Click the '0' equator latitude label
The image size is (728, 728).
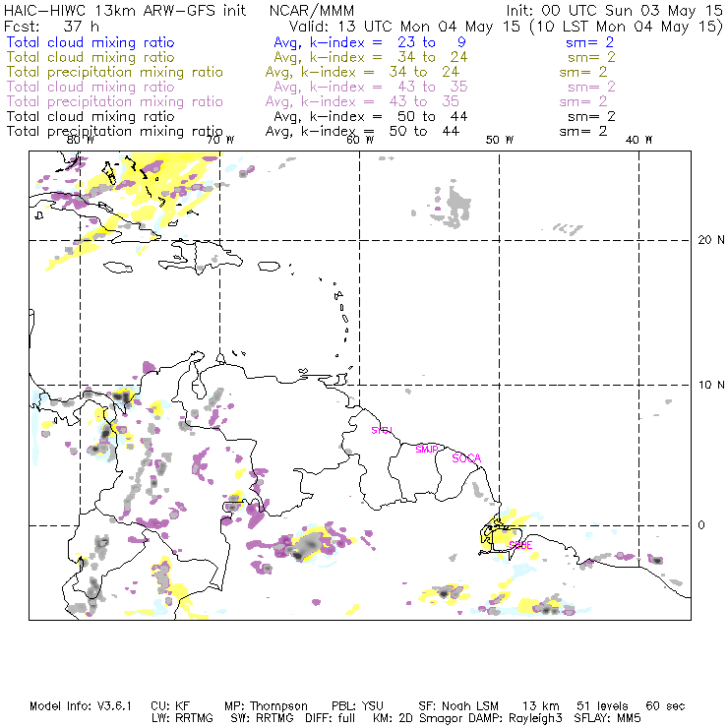(701, 525)
